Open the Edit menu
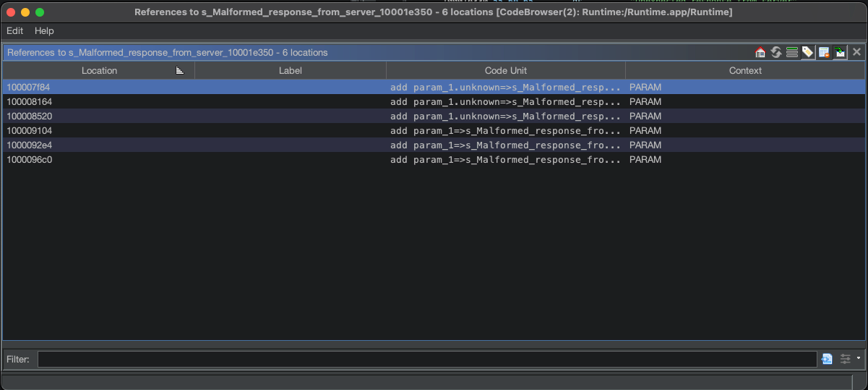The width and height of the screenshot is (868, 390). (14, 31)
